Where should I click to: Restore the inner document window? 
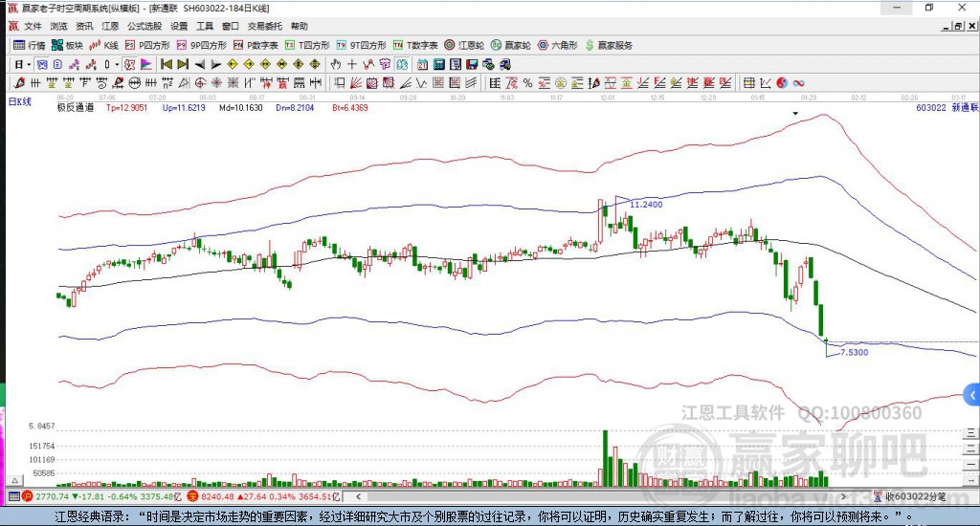pos(959,26)
